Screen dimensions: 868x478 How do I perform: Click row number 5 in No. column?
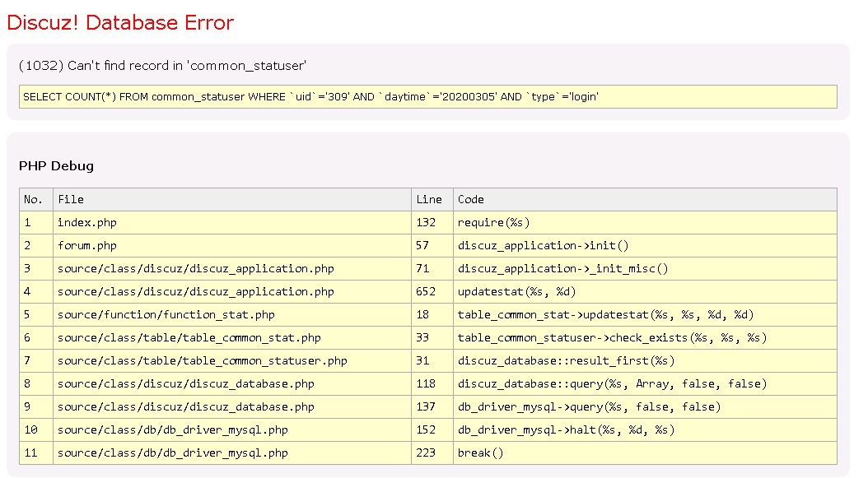point(36,315)
